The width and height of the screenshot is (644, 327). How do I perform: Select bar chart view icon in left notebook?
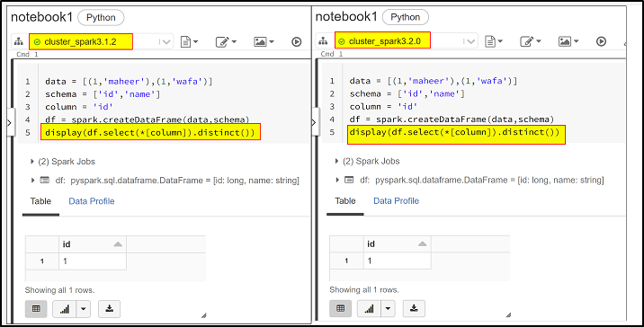coord(65,309)
